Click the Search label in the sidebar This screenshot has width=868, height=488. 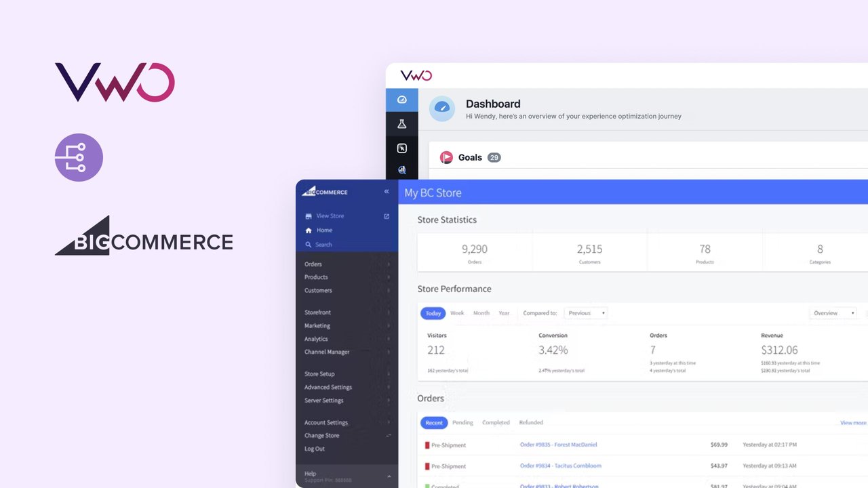323,245
